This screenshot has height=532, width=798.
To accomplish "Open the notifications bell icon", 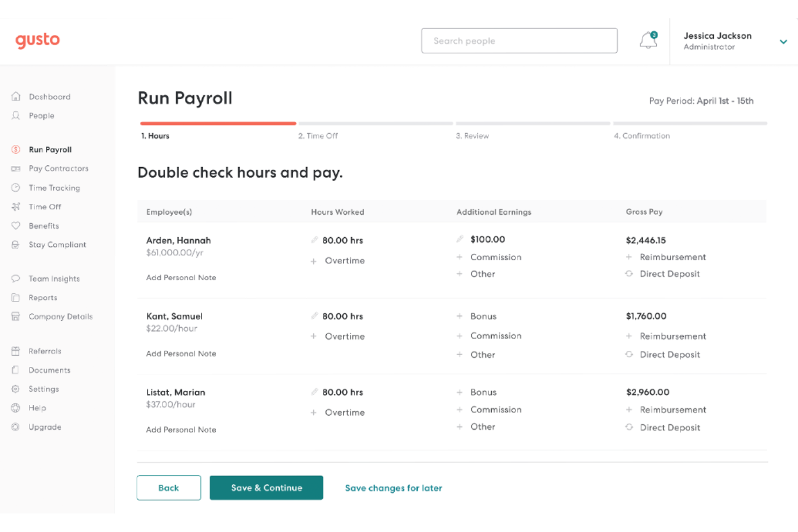I will point(649,40).
